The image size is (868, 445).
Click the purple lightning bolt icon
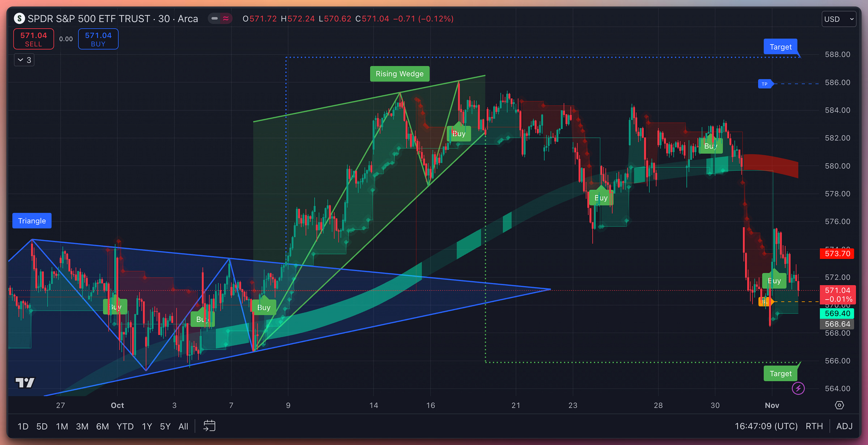tap(798, 389)
